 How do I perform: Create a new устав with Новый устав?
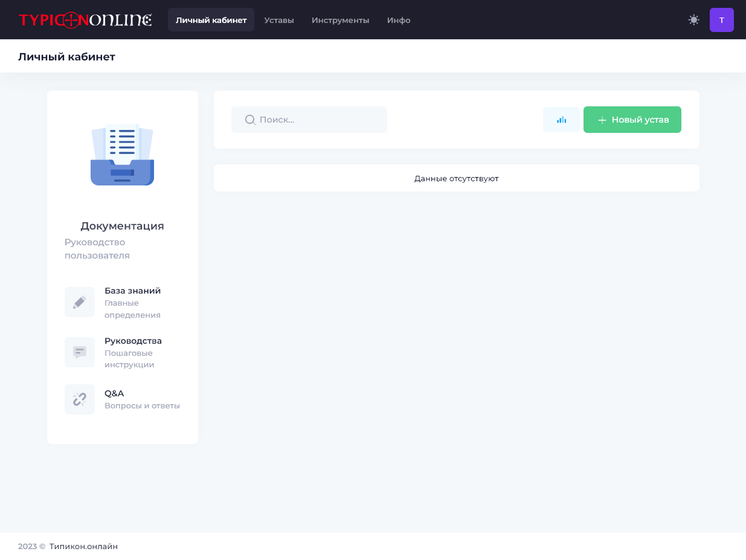632,120
